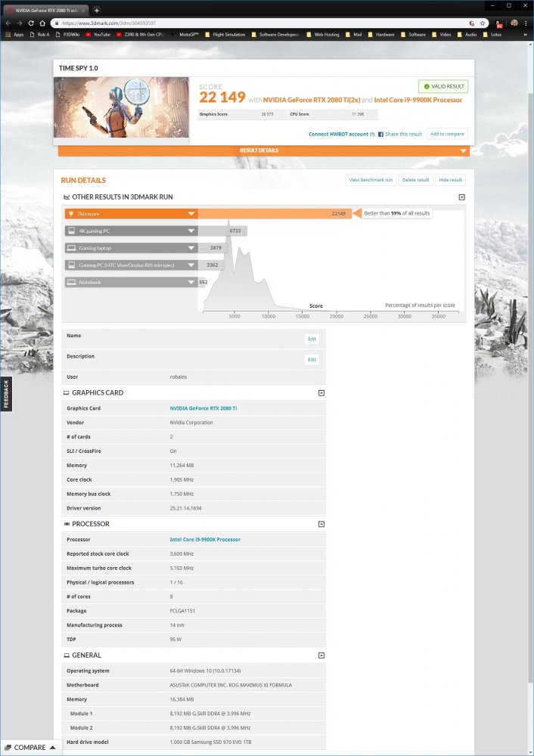Click laptop icon on Gaming laptop bar
The width and height of the screenshot is (534, 756).
coord(71,248)
